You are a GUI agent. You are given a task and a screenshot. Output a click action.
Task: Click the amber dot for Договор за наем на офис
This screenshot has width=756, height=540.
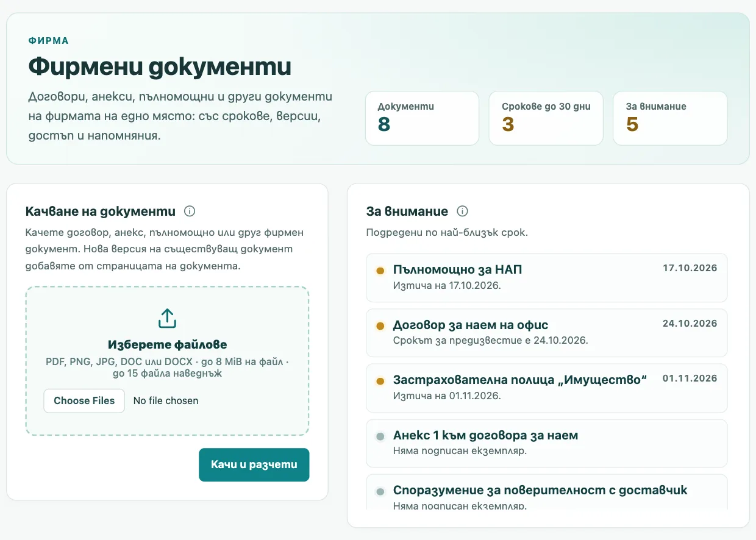tap(380, 326)
